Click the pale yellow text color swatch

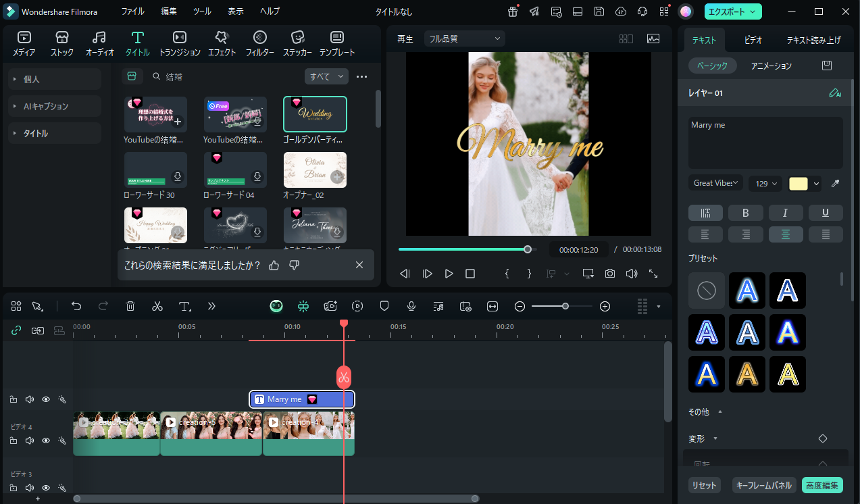tap(799, 183)
